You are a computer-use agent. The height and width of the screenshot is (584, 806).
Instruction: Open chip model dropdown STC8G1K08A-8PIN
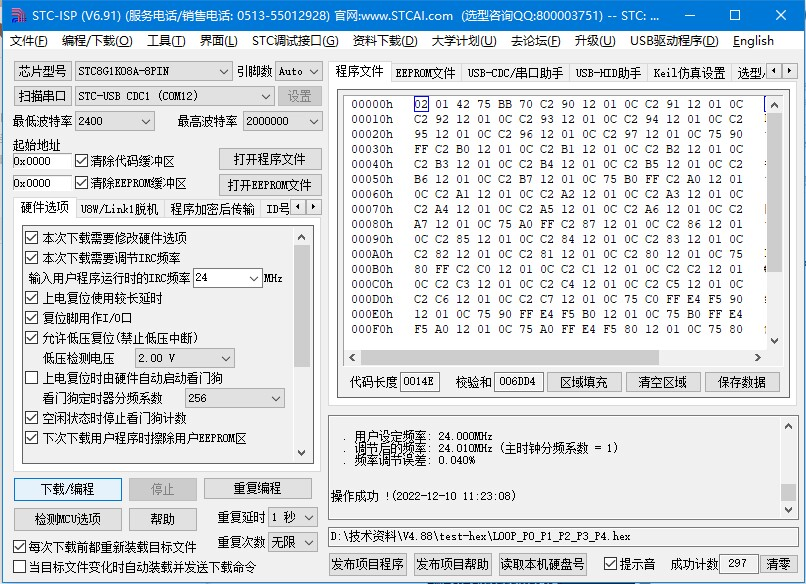click(x=153, y=71)
